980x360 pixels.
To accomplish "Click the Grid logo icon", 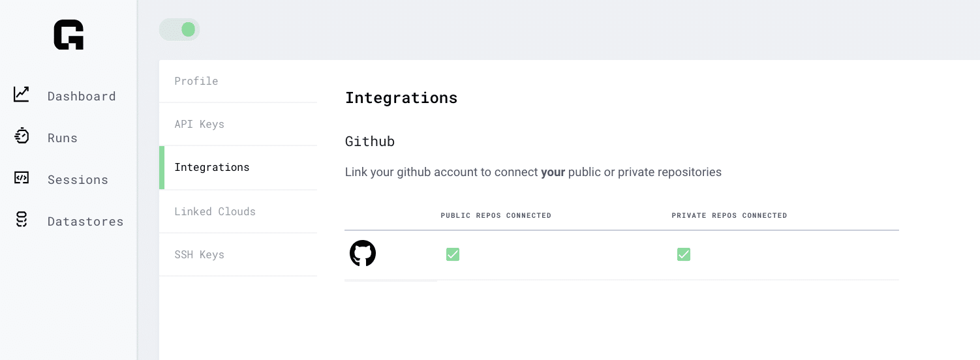I will point(69,35).
